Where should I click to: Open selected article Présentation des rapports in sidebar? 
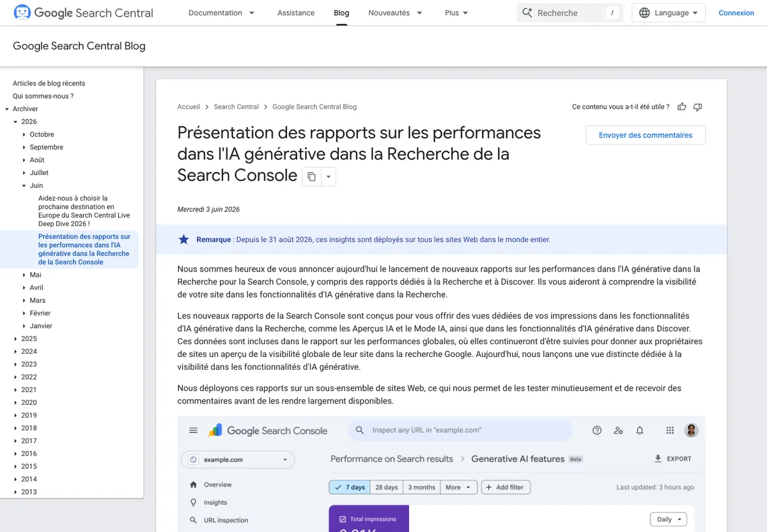(x=84, y=249)
